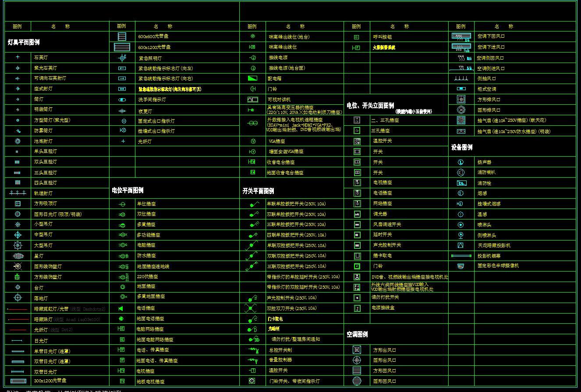
Task: Pick the 紧急照明灯 symbol
Action: 122,58
